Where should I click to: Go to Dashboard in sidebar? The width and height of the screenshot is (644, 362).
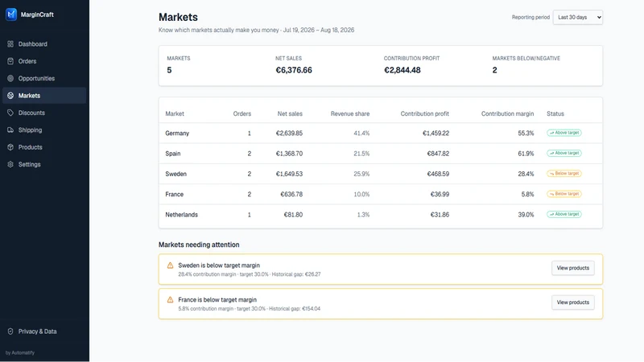(x=44, y=44)
